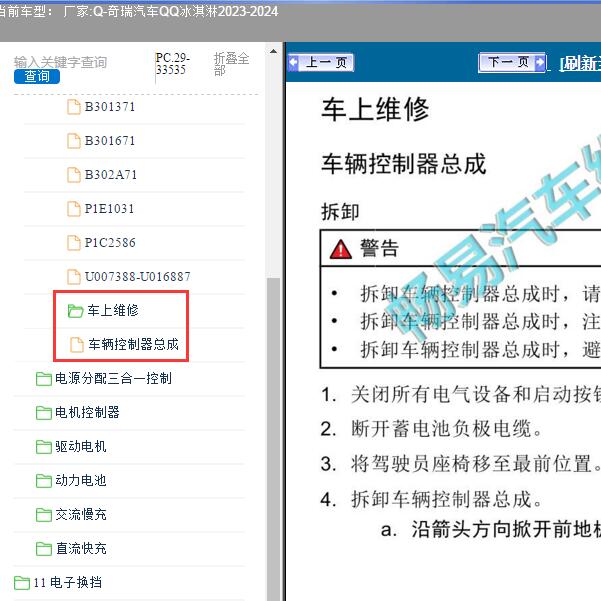Open document B301371

(x=110, y=107)
